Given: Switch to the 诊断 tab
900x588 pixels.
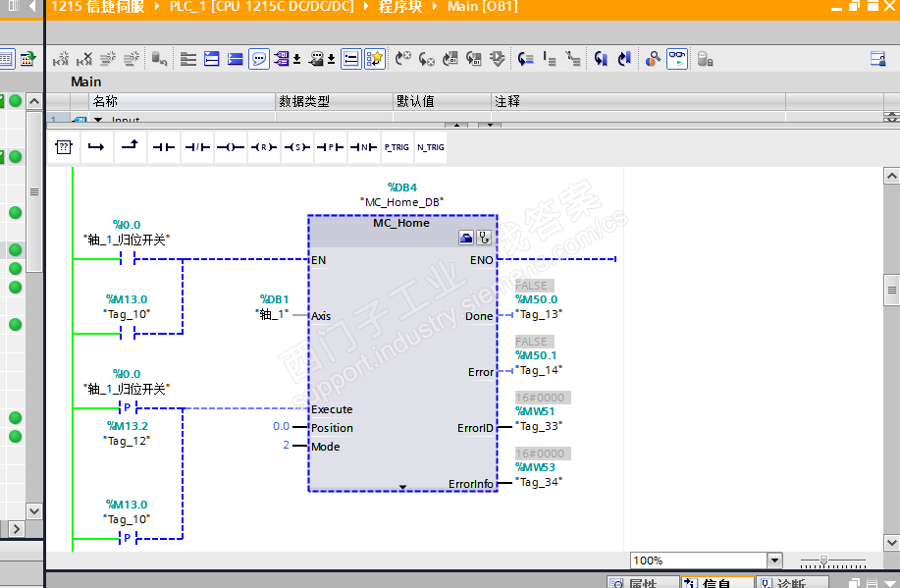Looking at the screenshot, I should [x=791, y=582].
